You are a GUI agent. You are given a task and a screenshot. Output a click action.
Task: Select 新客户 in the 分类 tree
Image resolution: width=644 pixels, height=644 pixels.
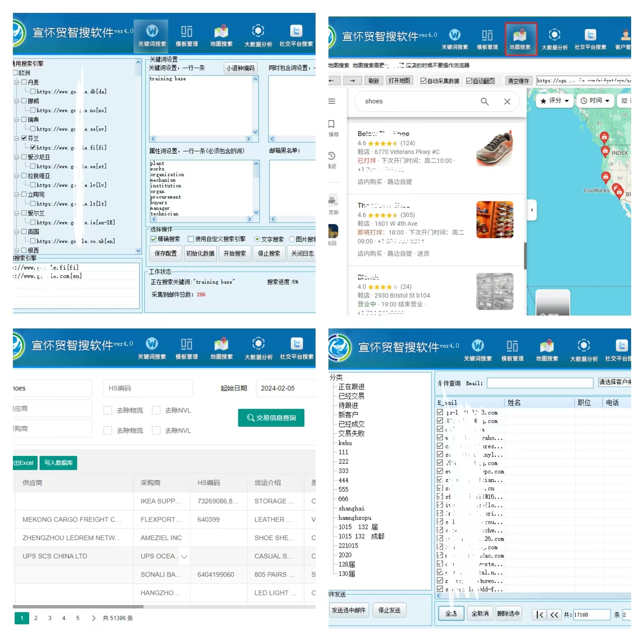[x=348, y=415]
